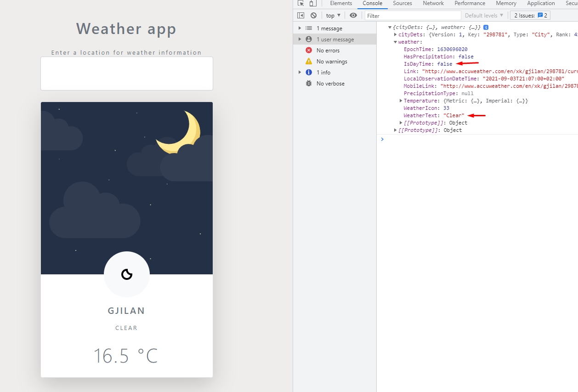
Task: Expand the cityDets object in console
Action: (x=395, y=34)
